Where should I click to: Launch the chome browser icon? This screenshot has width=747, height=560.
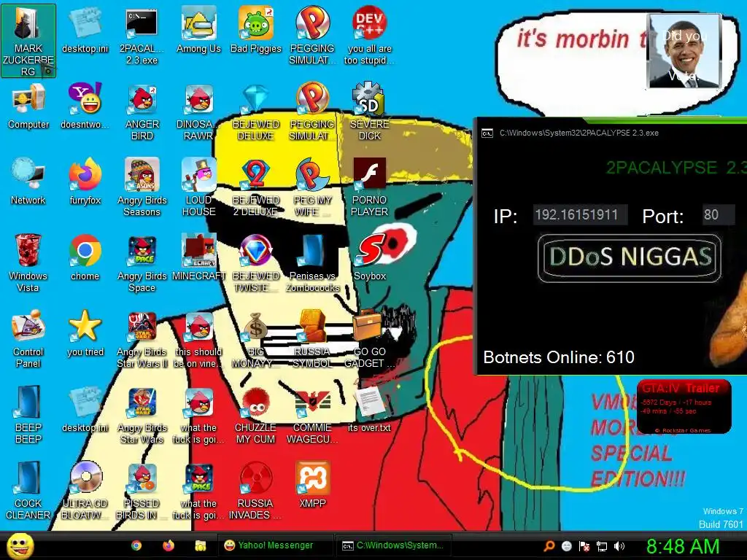(x=85, y=258)
